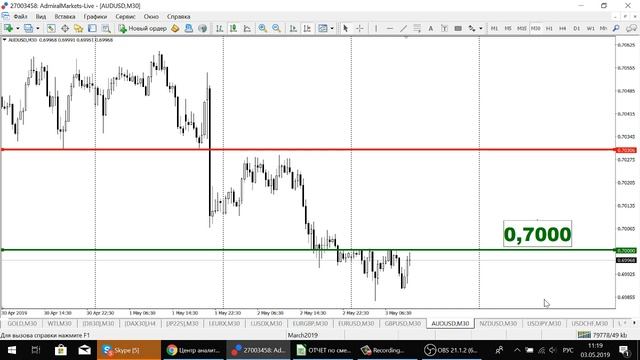Switch to M1 timeframe
Screen dimensions: 640x360
click(494, 28)
